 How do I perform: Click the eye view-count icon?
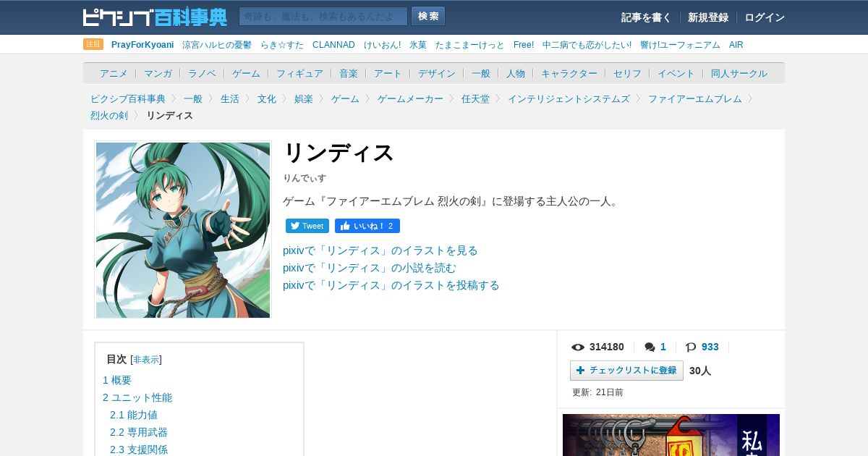point(578,347)
